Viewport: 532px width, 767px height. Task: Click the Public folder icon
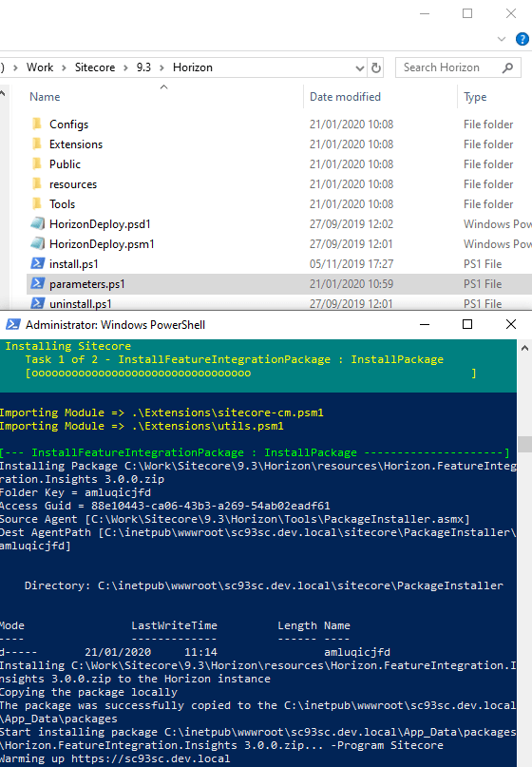coord(37,163)
